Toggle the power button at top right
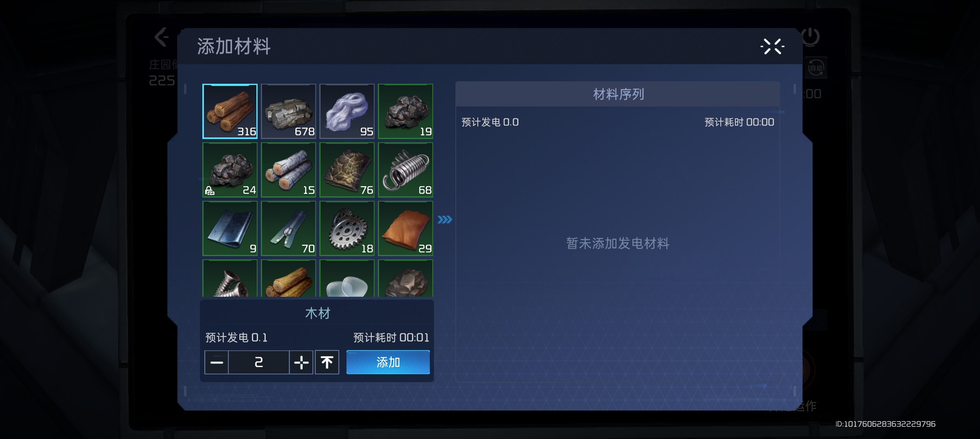Viewport: 980px width, 439px height. (811, 37)
